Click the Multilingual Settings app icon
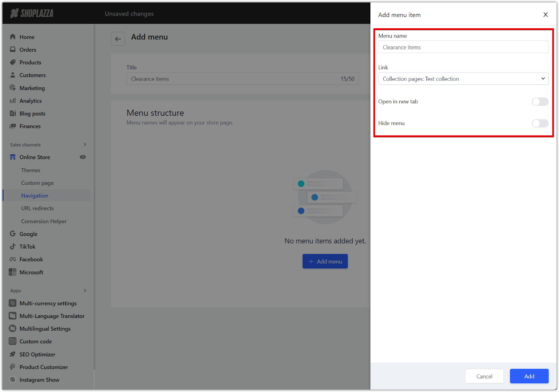Screen dimensions: 559x392 13,328
